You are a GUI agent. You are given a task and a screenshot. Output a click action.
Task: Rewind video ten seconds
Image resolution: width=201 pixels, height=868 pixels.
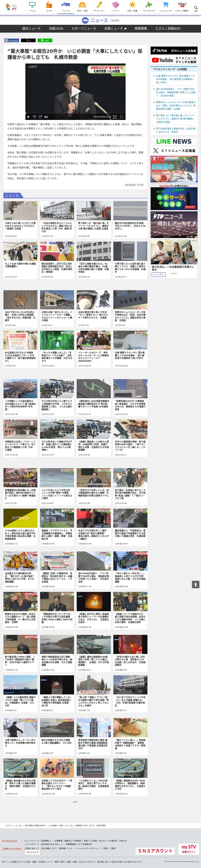click(x=34, y=117)
